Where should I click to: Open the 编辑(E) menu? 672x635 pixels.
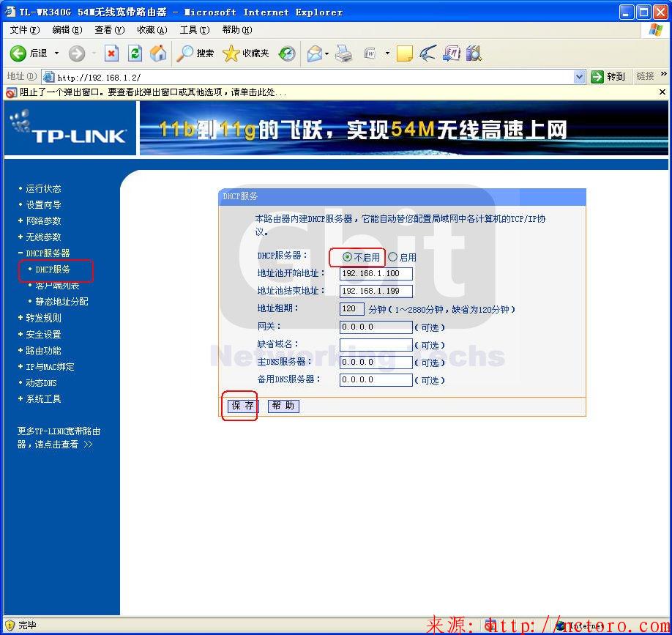click(x=67, y=30)
